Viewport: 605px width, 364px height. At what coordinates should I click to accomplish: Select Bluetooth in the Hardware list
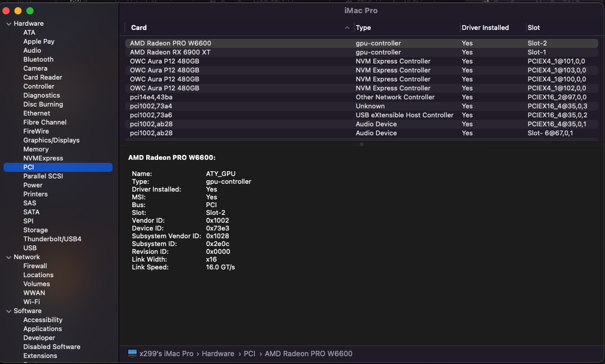coord(38,59)
